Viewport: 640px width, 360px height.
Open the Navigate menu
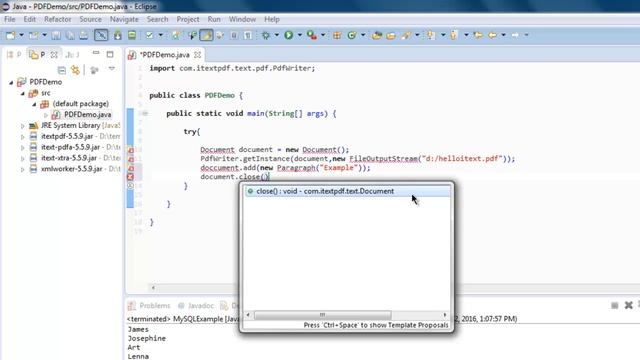[124, 19]
